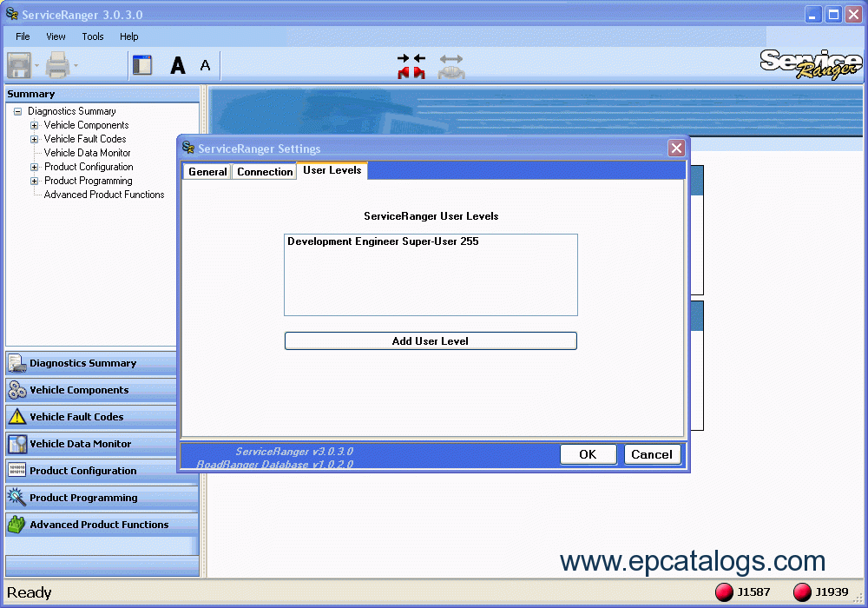This screenshot has width=868, height=608.
Task: Open the Print dropdown arrow
Action: click(76, 66)
